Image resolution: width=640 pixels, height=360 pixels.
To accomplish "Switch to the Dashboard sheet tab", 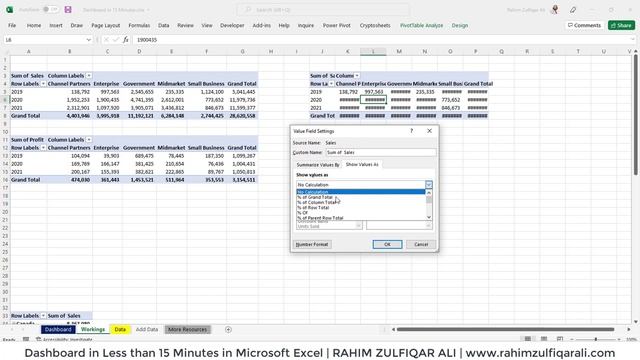I will pyautogui.click(x=58, y=329).
